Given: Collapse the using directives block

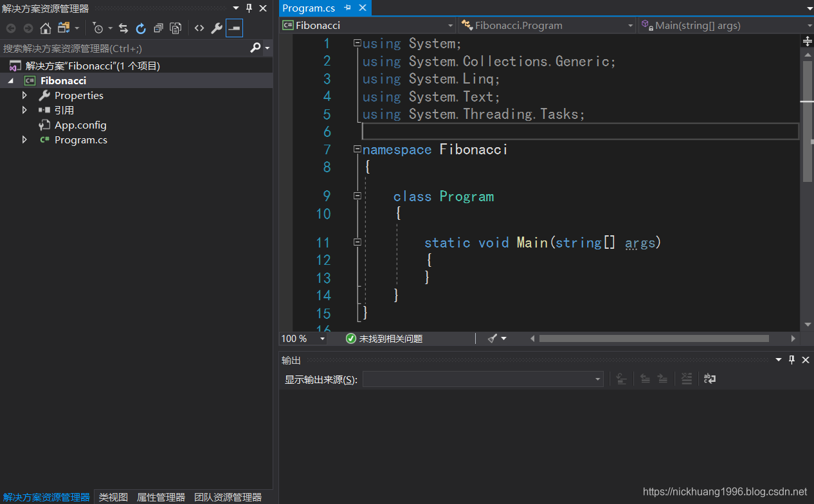Looking at the screenshot, I should point(357,42).
